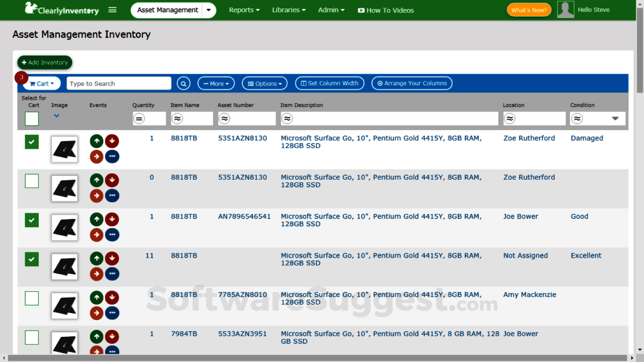This screenshot has height=362, width=644.
Task: Check the cart checkbox for the quantity 0 row
Action: tap(32, 181)
